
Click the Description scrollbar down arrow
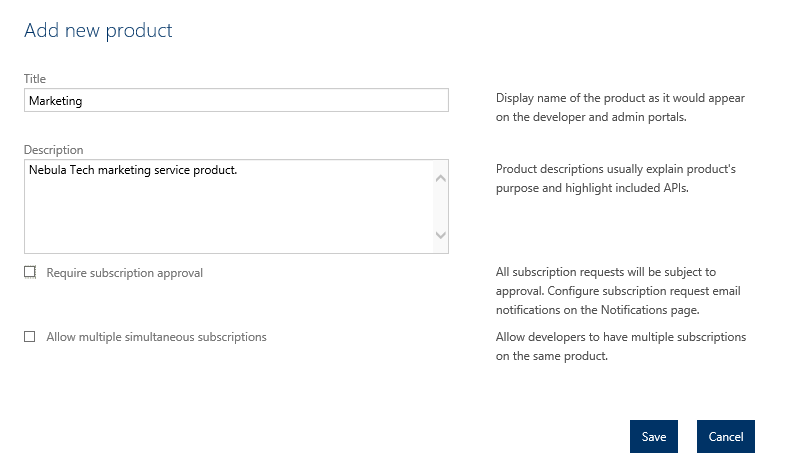click(x=441, y=236)
